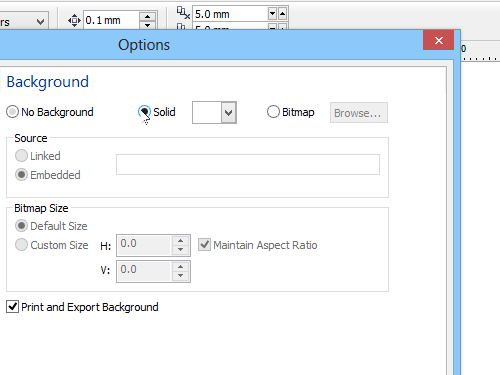This screenshot has width=500, height=375.
Task: Click the Background heading text
Action: point(48,82)
